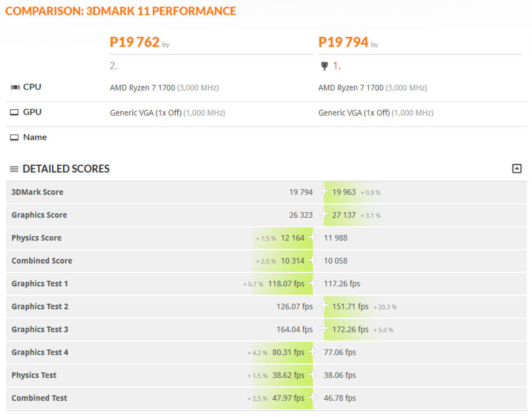Click the CPU chip icon
This screenshot has width=532, height=417.
[x=15, y=87]
